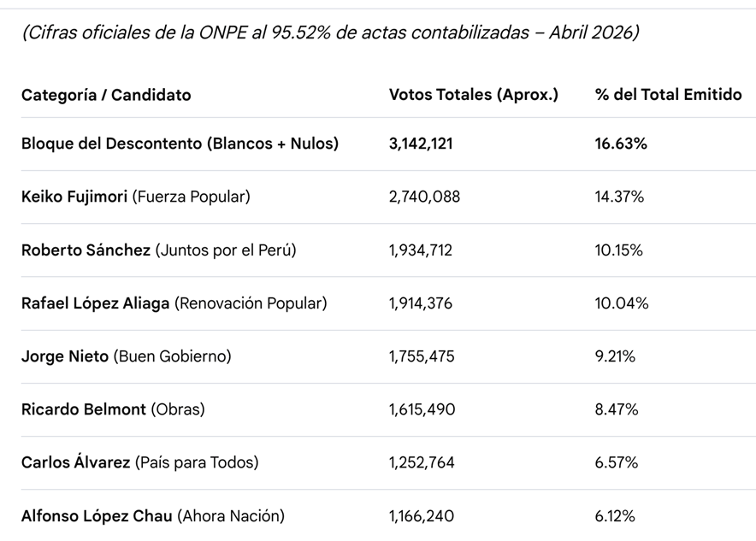Screen dimensions: 756x541
Task: Click the 1,615,490 vote count
Action: [x=422, y=409]
